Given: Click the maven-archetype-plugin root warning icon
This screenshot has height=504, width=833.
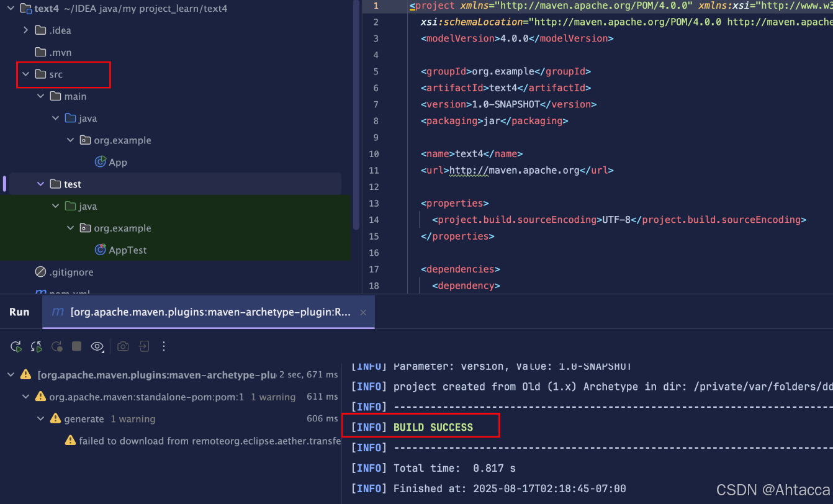Looking at the screenshot, I should coord(25,374).
